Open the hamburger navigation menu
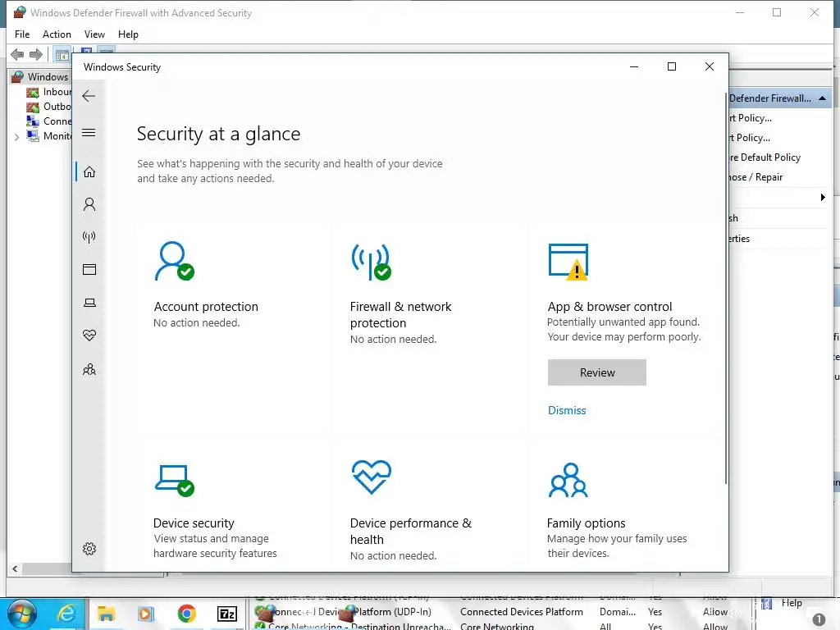The image size is (840, 630). click(89, 132)
